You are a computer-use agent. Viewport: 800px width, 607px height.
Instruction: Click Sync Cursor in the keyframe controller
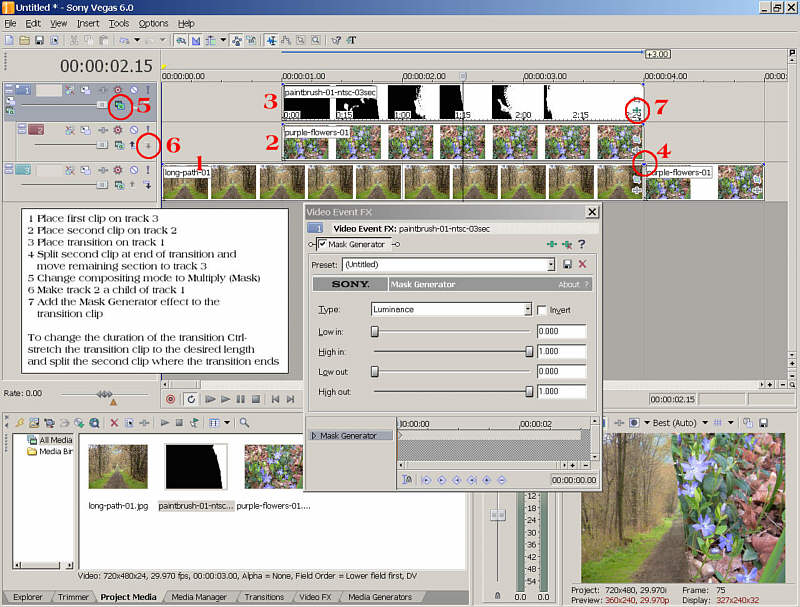407,480
